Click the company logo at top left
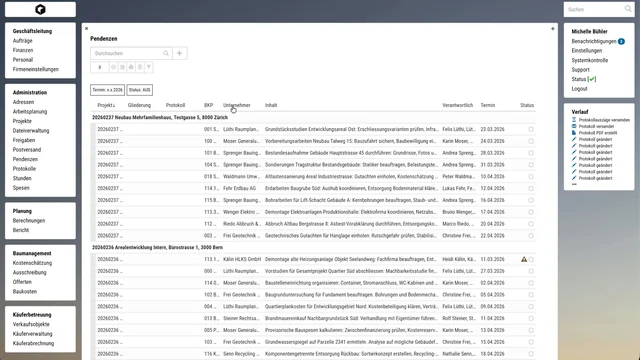Image resolution: width=640 pixels, height=360 pixels. 40,9
